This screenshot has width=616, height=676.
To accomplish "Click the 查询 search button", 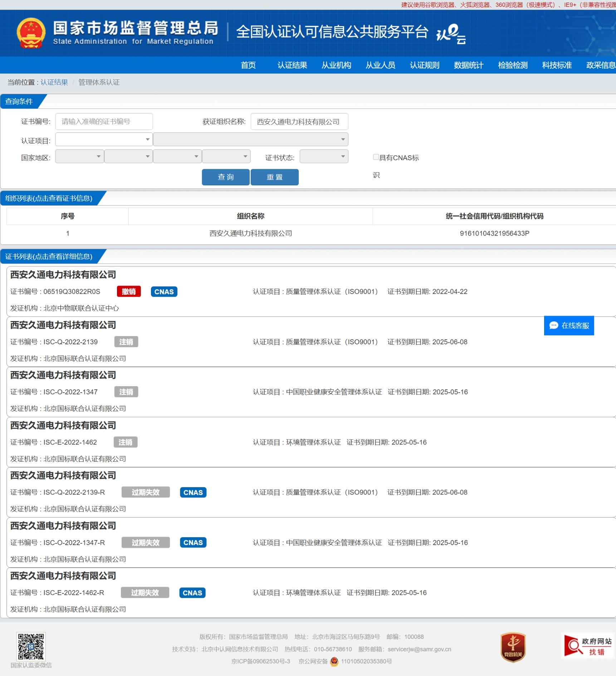I will 226,177.
